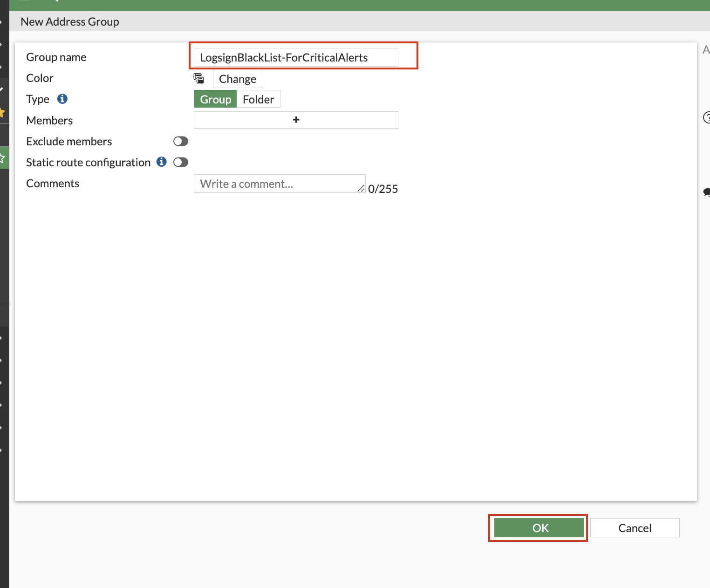Click the yellow star favorites icon in sidebar
The height and width of the screenshot is (588, 710).
tap(2, 112)
